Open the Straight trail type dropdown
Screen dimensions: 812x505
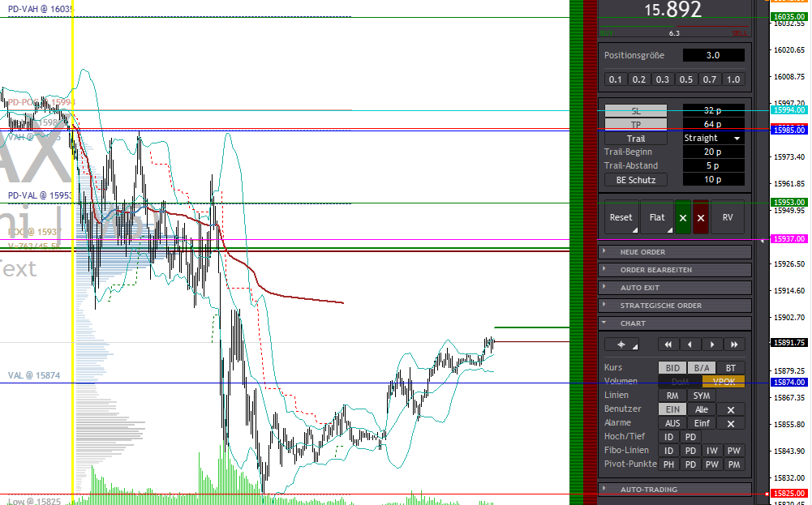[x=712, y=138]
